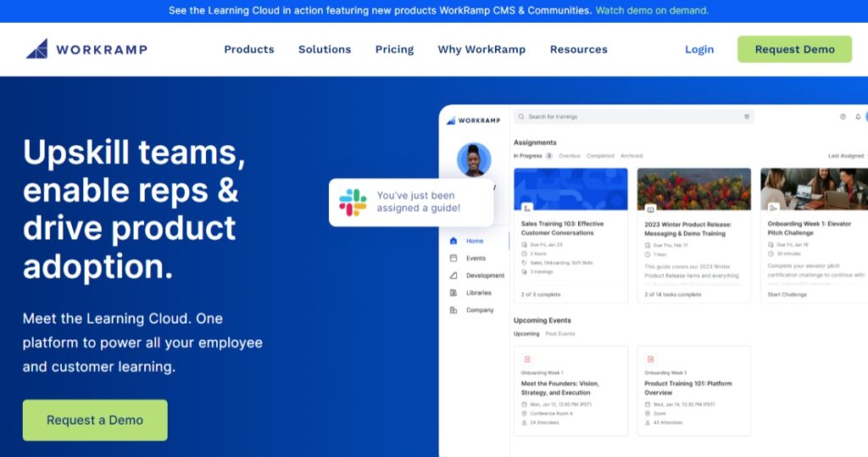
Task: Click the Request Demo button in the header
Action: click(x=794, y=49)
